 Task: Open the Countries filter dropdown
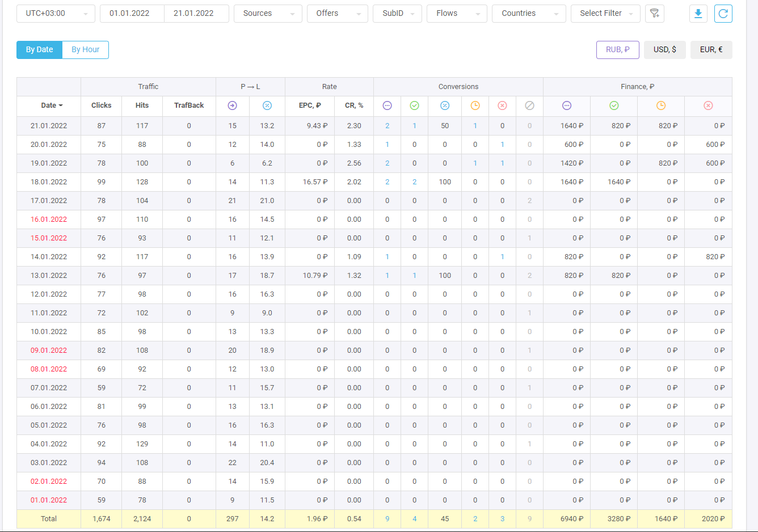(x=528, y=14)
